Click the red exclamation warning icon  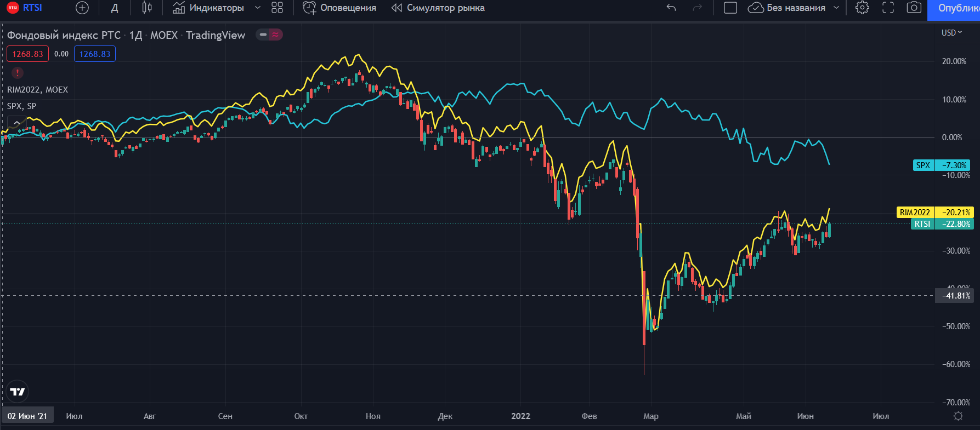(18, 72)
